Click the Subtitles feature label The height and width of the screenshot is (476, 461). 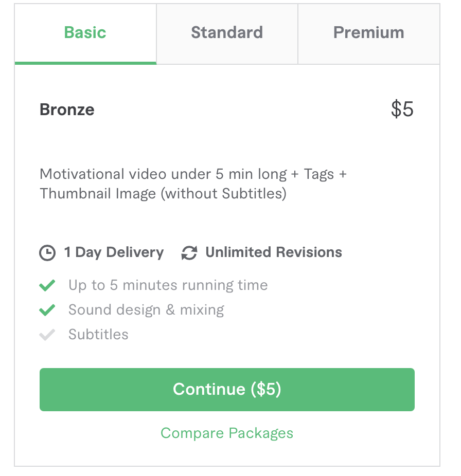[98, 335]
